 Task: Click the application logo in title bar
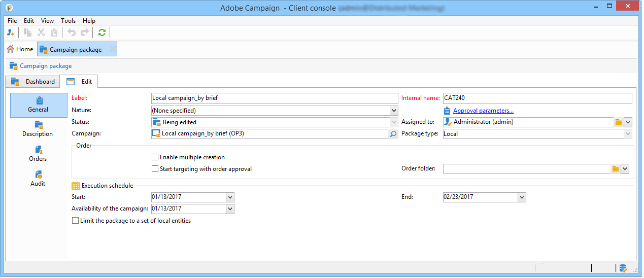9,8
